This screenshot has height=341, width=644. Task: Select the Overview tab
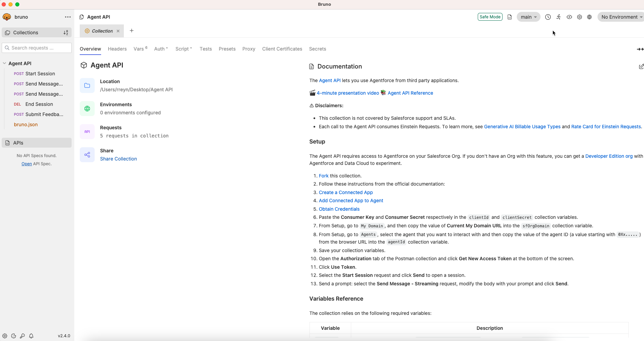pyautogui.click(x=90, y=49)
